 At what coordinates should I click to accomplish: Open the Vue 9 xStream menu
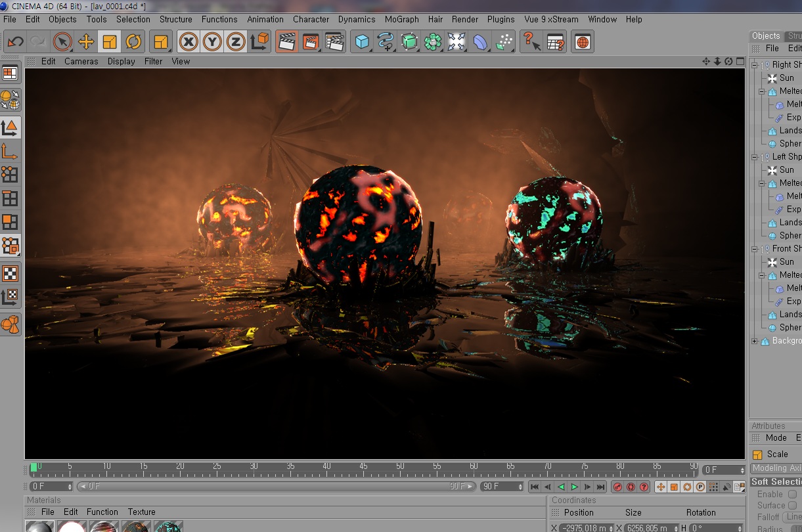pyautogui.click(x=550, y=19)
